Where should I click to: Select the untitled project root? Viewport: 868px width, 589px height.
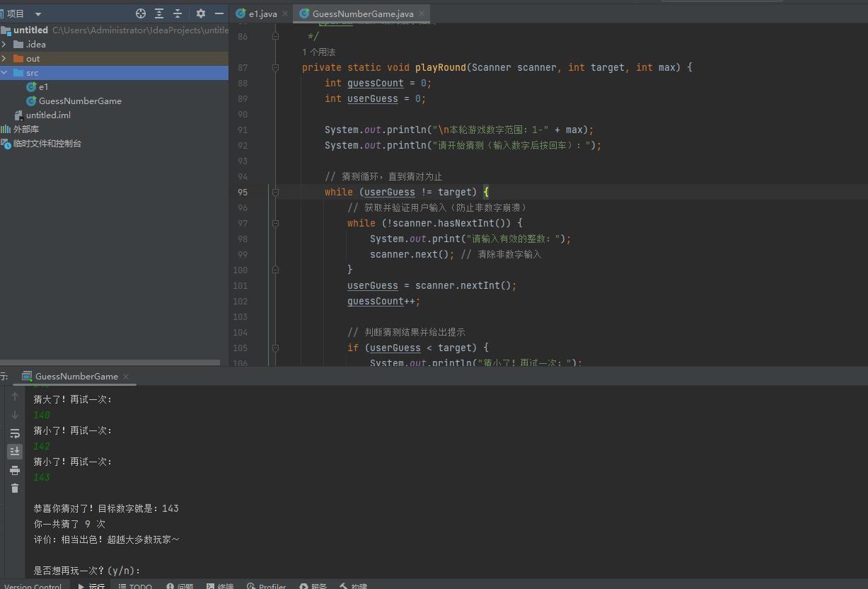pyautogui.click(x=30, y=30)
